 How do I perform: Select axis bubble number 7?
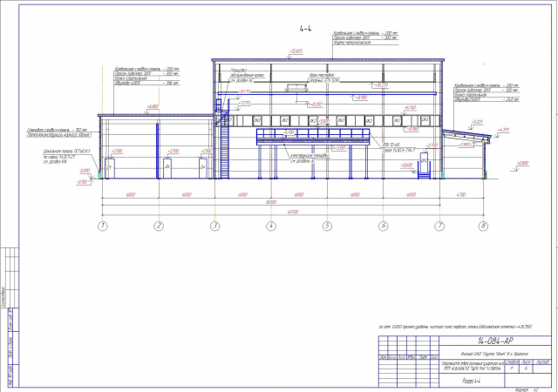(x=439, y=226)
